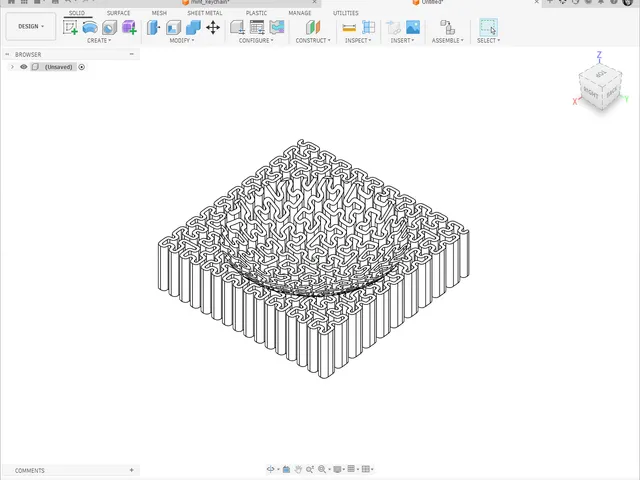Select the Fit zoom tool
Screen dimensions: 640x480
click(x=322, y=469)
